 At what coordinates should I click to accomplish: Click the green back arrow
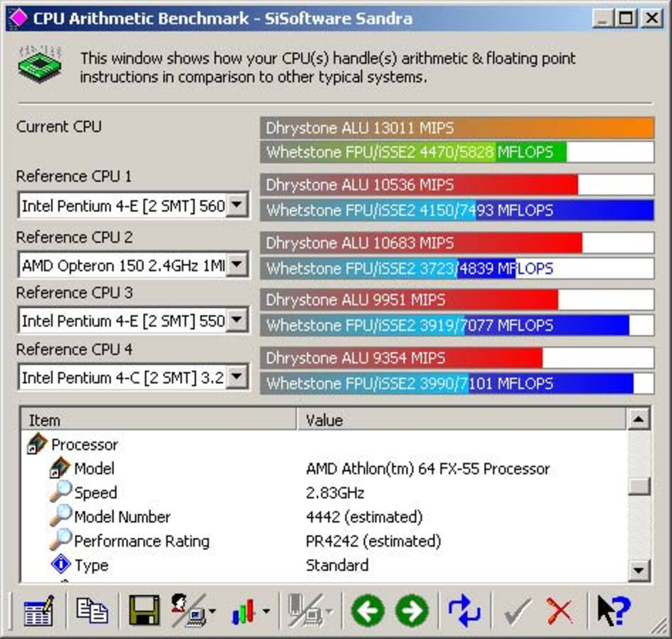(x=368, y=611)
